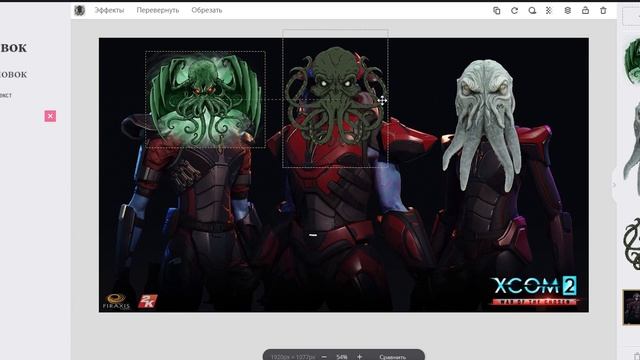The height and width of the screenshot is (360, 640).
Task: Select the grey tentacle mask on right soldier
Action: (483, 124)
